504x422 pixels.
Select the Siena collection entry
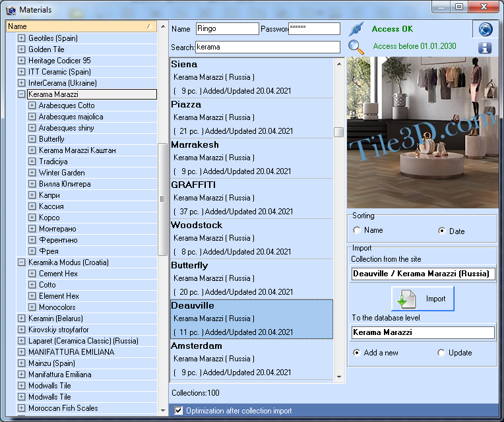252,78
